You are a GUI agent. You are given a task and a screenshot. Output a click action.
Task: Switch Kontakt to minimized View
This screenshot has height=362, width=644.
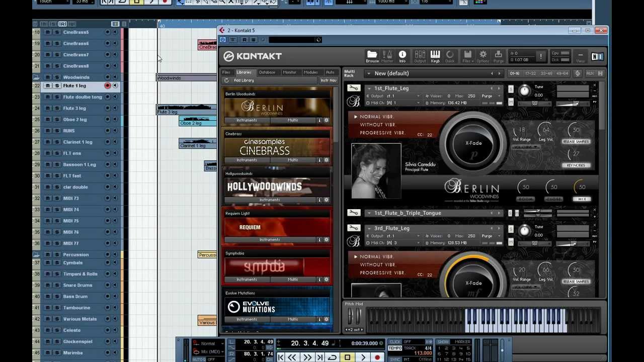pos(580,56)
